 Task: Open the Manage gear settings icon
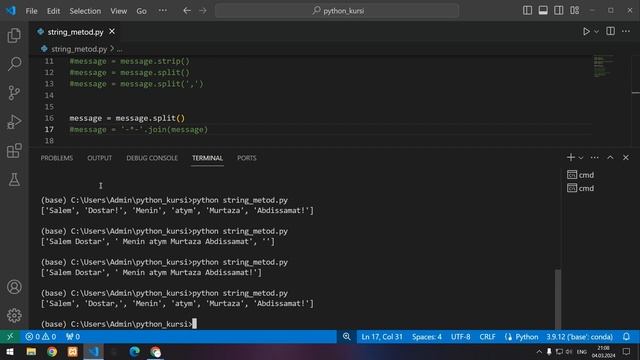pos(14,315)
